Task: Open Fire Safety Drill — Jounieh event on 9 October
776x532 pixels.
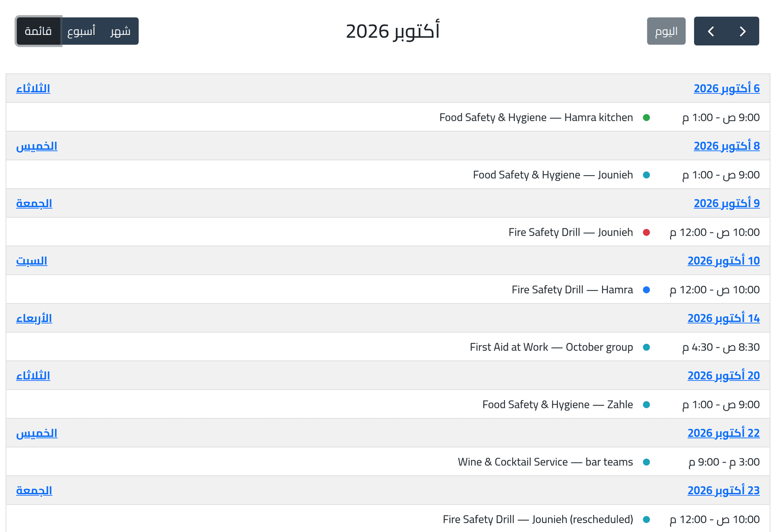Action: click(570, 232)
